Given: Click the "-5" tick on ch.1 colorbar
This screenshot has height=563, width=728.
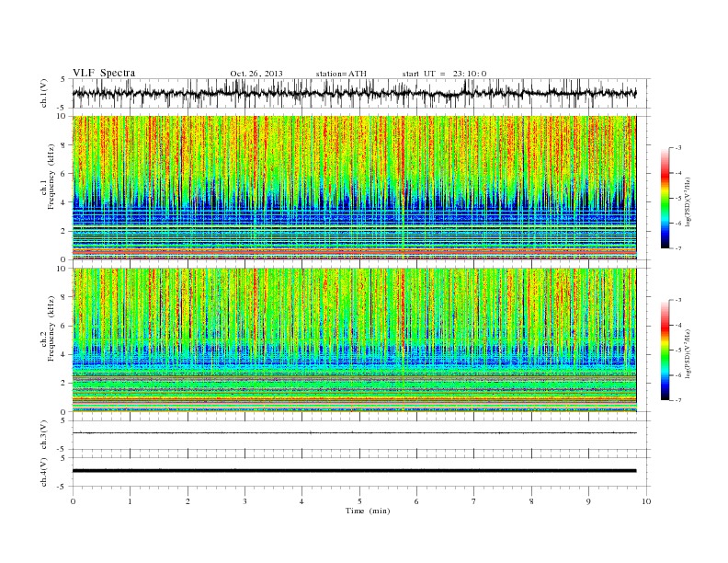Looking at the screenshot, I should [678, 199].
